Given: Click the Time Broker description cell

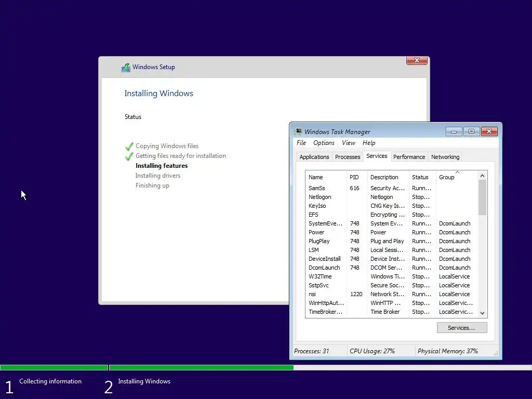Looking at the screenshot, I should (x=385, y=312).
